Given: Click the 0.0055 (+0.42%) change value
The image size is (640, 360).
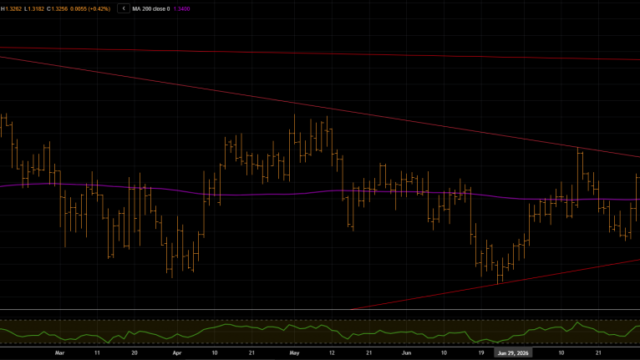Looking at the screenshot, I should click(90, 9).
